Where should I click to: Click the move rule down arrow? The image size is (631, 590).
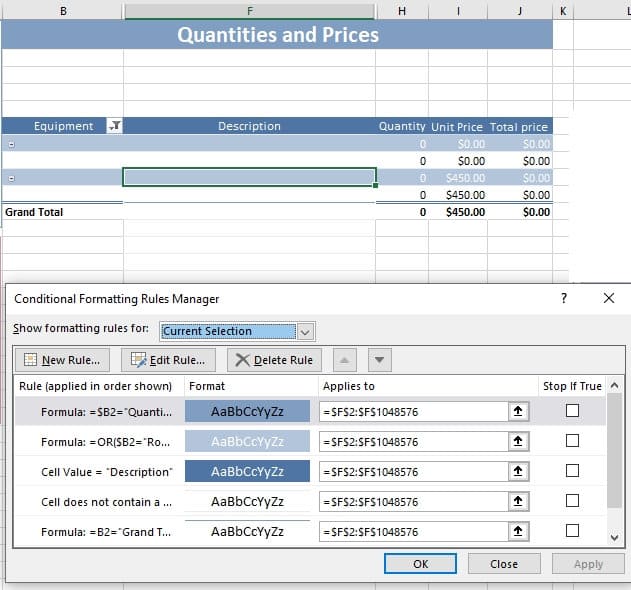tap(379, 360)
